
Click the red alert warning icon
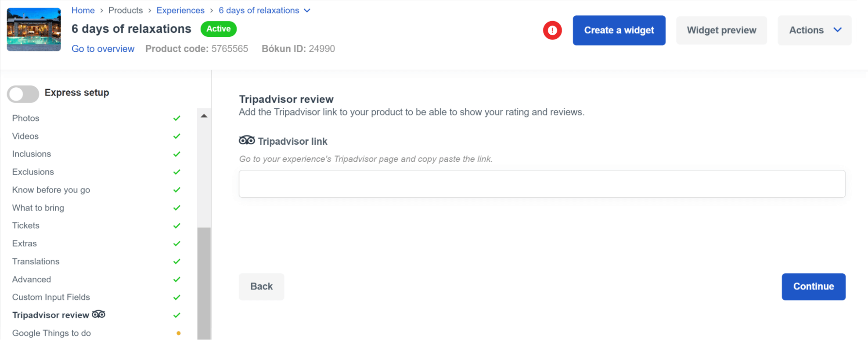tap(552, 30)
